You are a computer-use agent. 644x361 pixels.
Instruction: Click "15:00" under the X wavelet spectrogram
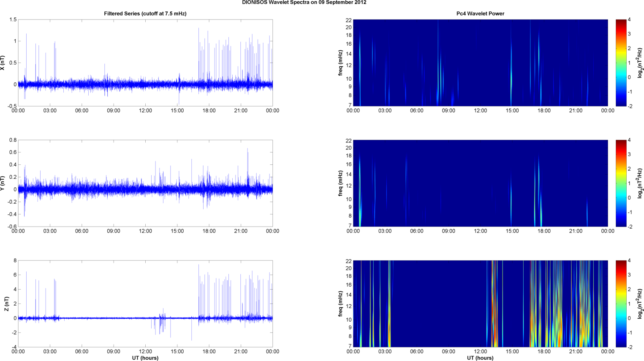point(512,111)
